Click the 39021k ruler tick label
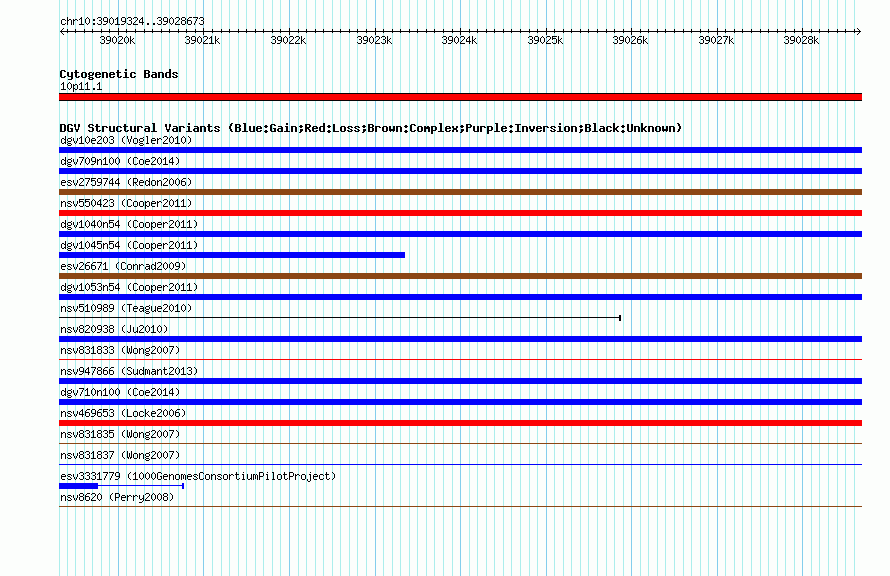Image resolution: width=890 pixels, height=576 pixels. pyautogui.click(x=202, y=40)
